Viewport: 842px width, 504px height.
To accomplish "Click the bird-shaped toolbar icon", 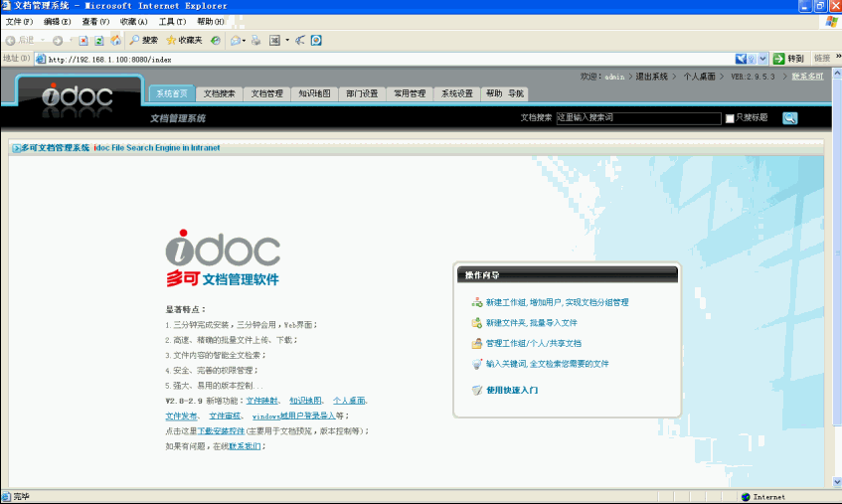I will pyautogui.click(x=300, y=40).
